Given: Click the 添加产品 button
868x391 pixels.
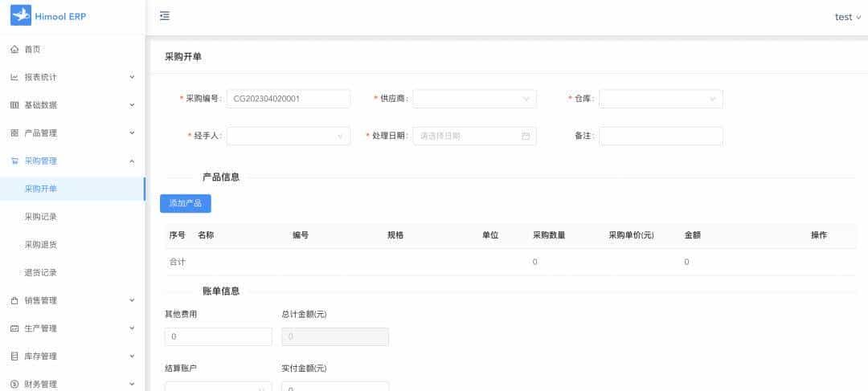Looking at the screenshot, I should coord(186,203).
